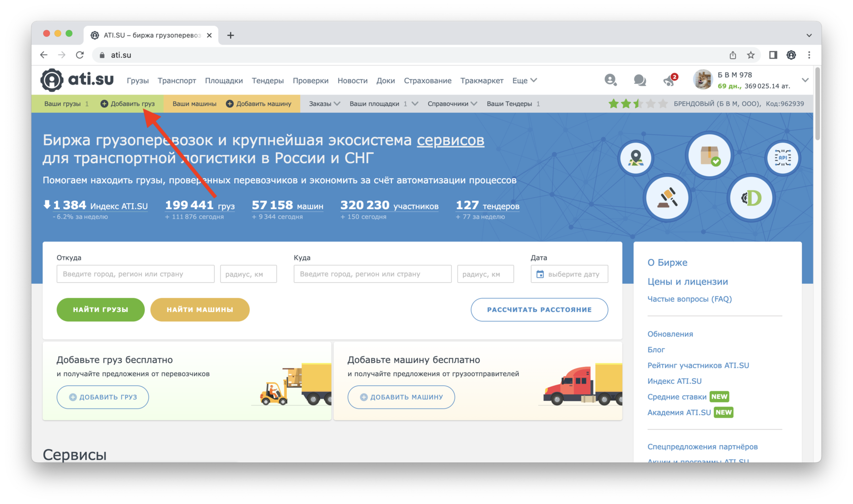Open Ваши Тендеры

pyautogui.click(x=513, y=104)
